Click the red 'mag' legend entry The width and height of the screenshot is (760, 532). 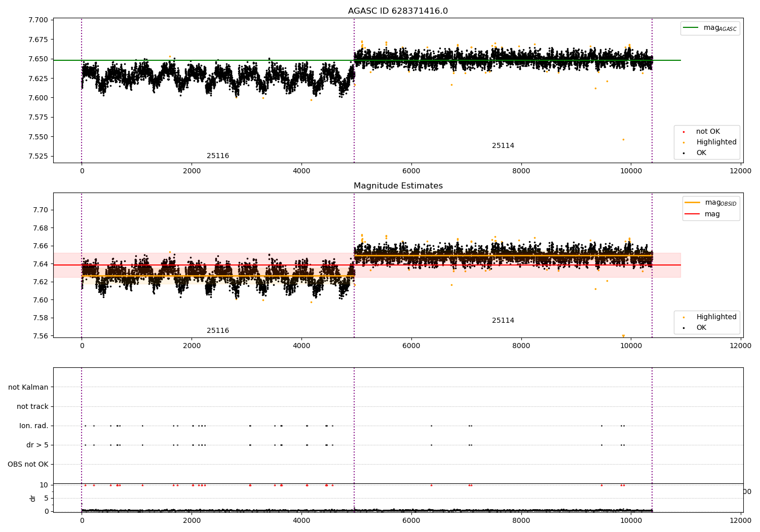pos(703,214)
